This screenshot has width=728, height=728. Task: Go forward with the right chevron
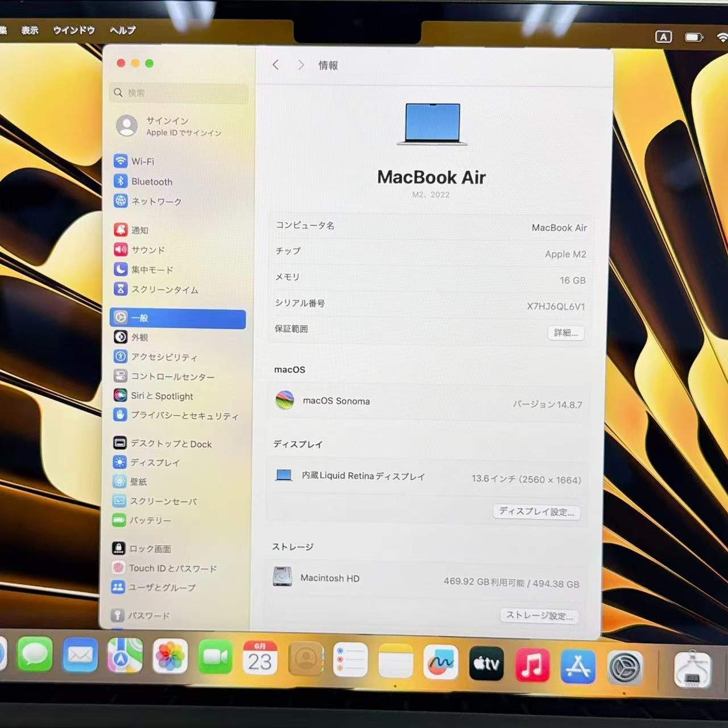point(301,65)
